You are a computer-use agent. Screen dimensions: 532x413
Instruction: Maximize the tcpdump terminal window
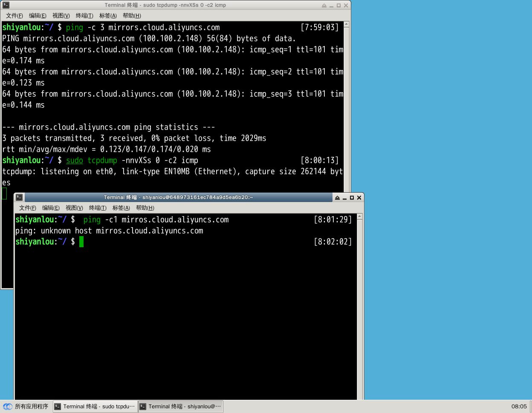tap(338, 6)
